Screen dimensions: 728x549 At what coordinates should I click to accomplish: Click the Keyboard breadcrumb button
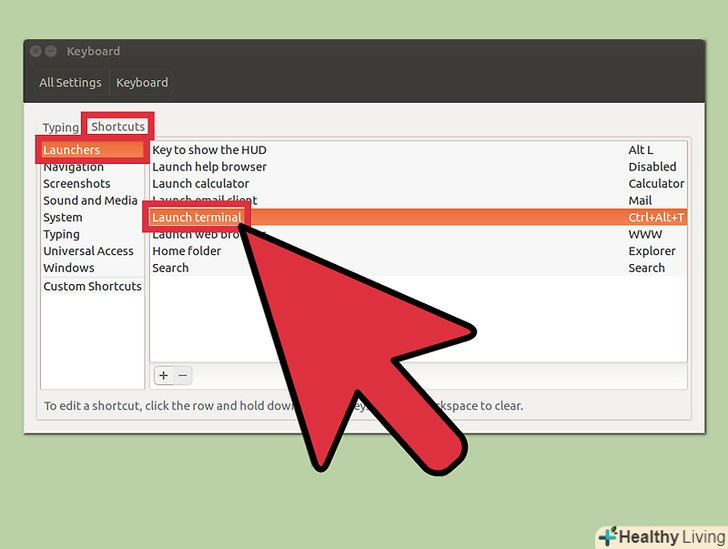(142, 83)
